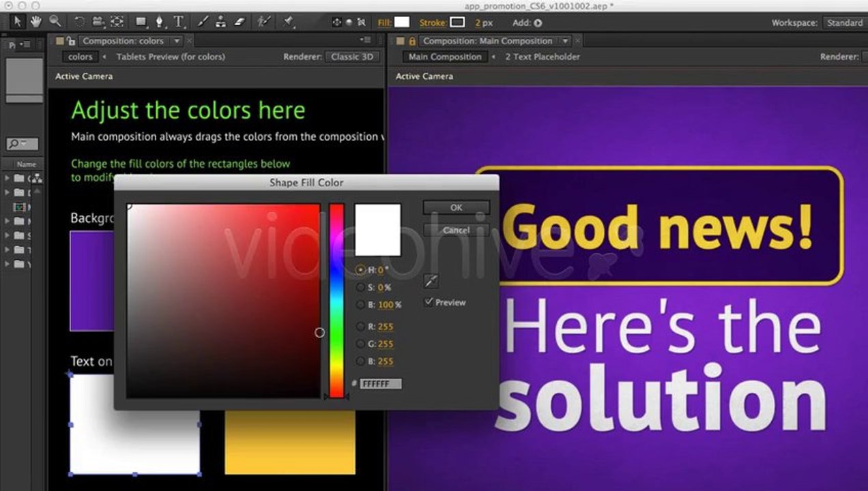The width and height of the screenshot is (868, 491).
Task: Select the Zoom magnifier tool
Action: tap(55, 22)
